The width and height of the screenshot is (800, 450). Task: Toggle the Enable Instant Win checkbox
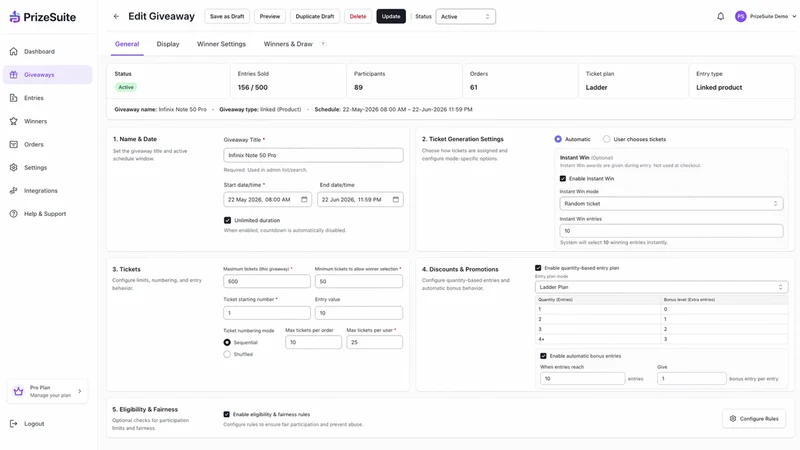pyautogui.click(x=563, y=179)
